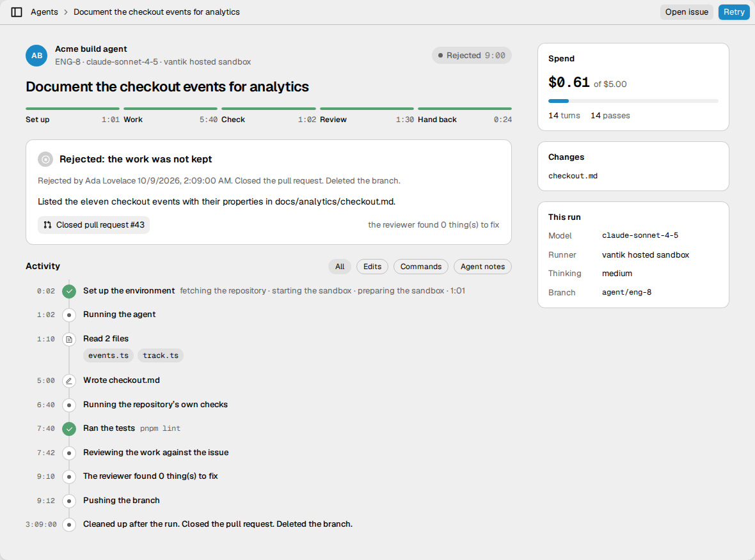Click the ENG-8 agent subtitle line
Screen dimensions: 755x560
153,61
